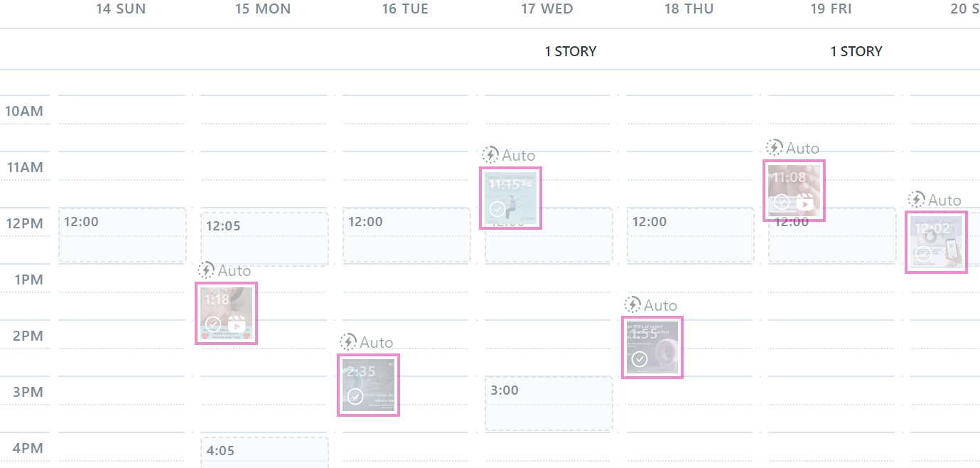The image size is (980, 468).
Task: Open Friday's 1 STORY link
Action: [856, 51]
